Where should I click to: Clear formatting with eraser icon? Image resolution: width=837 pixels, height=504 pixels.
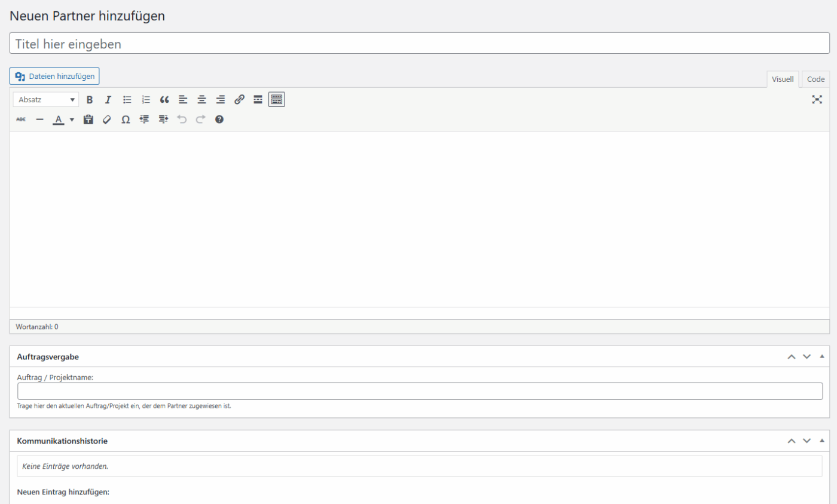(107, 120)
